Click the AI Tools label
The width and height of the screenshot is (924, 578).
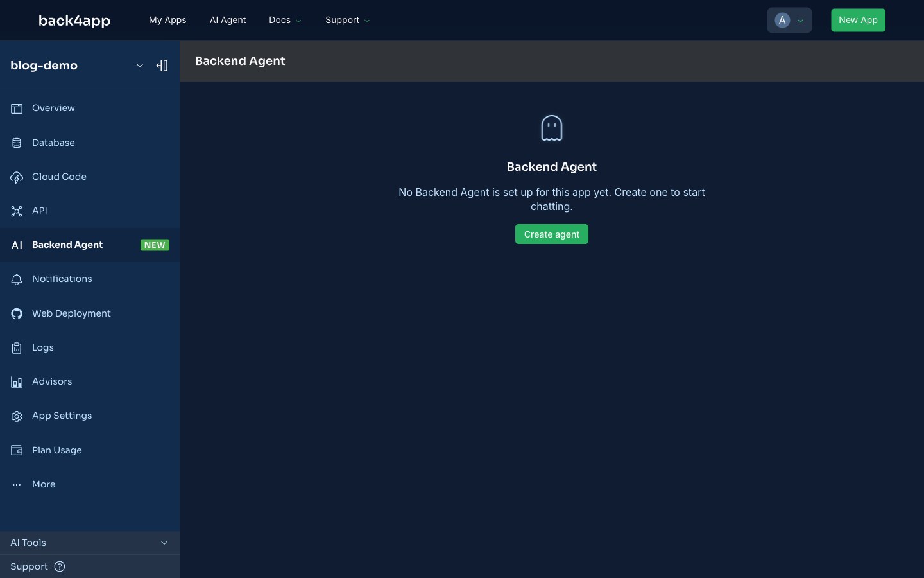(x=28, y=543)
